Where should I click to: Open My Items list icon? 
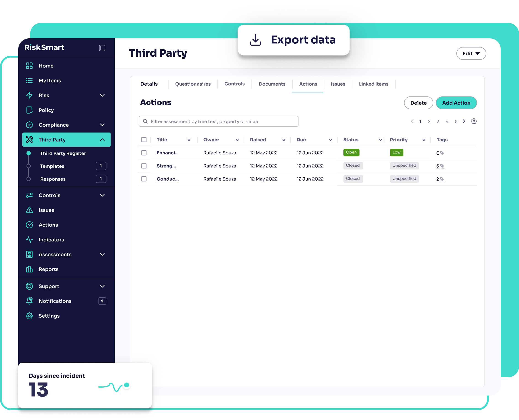29,80
